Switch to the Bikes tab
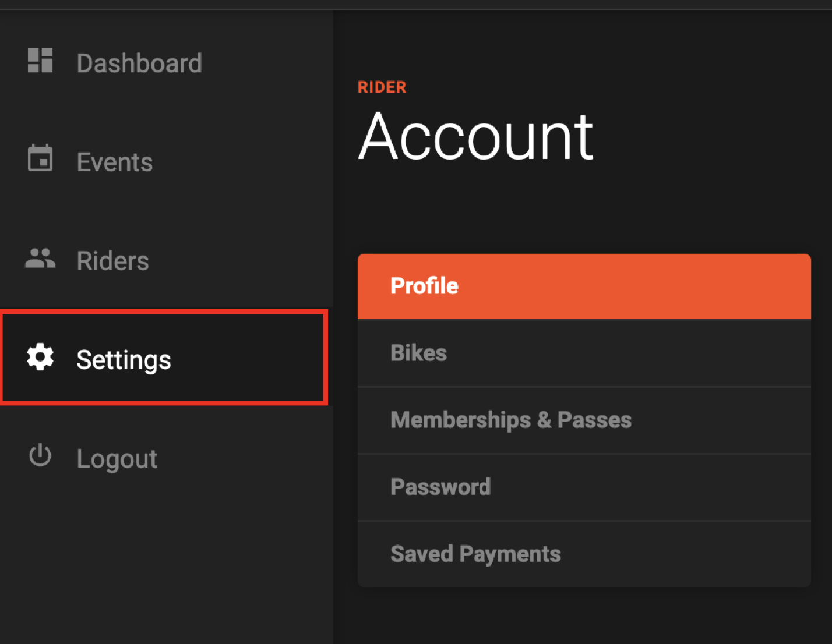 [584, 353]
